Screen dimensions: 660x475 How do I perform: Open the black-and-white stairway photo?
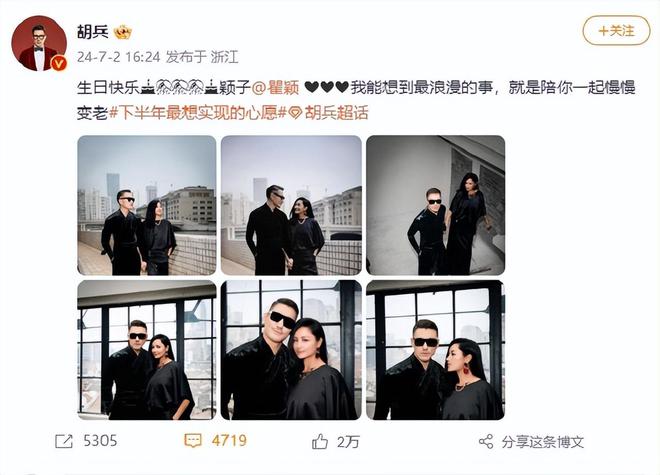[436, 205]
